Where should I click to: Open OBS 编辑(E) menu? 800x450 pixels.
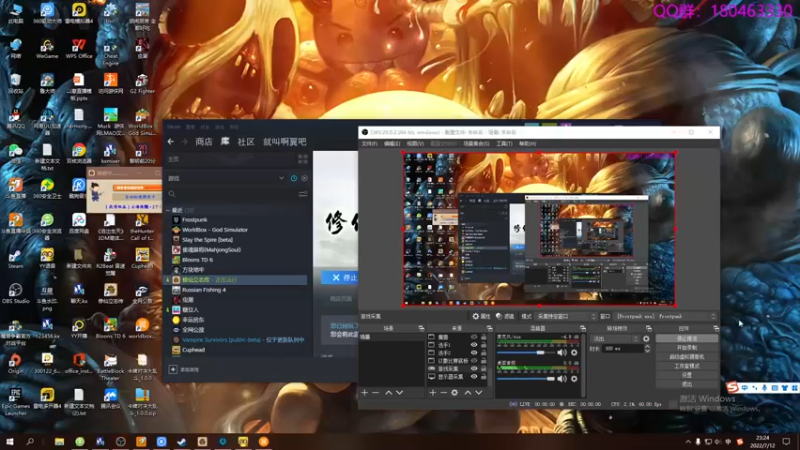pyautogui.click(x=392, y=144)
